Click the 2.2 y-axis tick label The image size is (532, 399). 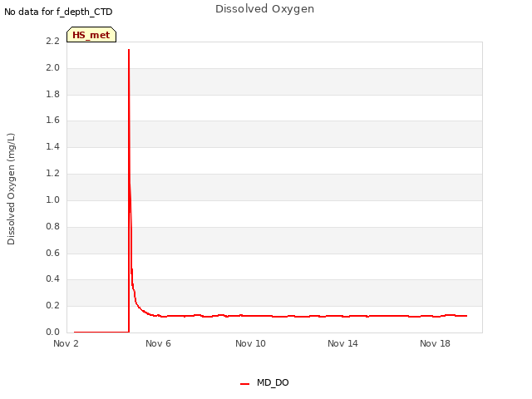click(52, 41)
